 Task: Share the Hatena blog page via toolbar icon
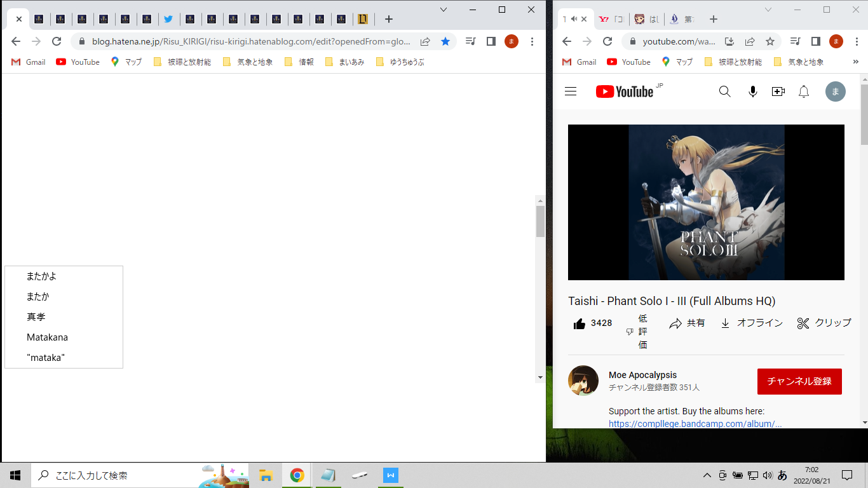click(425, 41)
